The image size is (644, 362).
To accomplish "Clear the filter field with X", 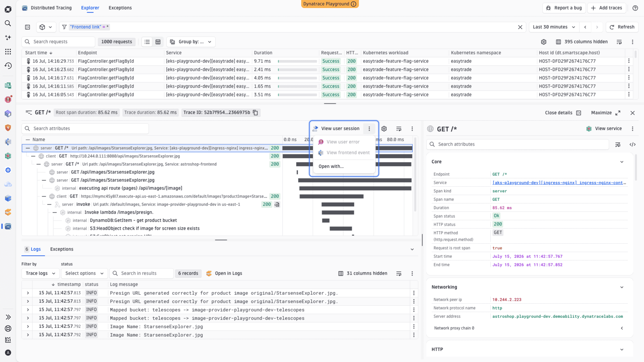I will tap(520, 27).
